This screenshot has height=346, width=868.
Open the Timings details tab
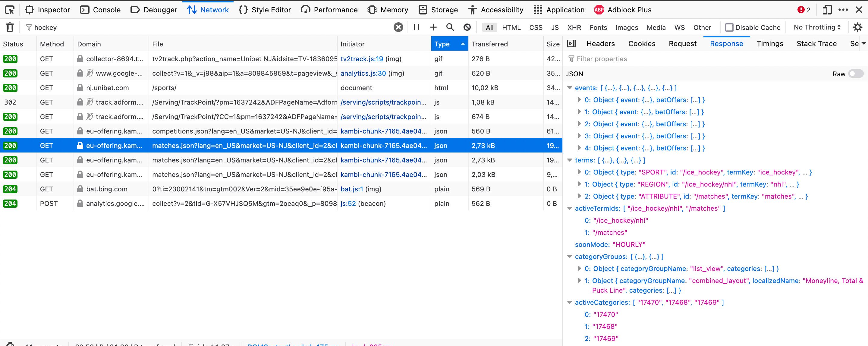(770, 43)
